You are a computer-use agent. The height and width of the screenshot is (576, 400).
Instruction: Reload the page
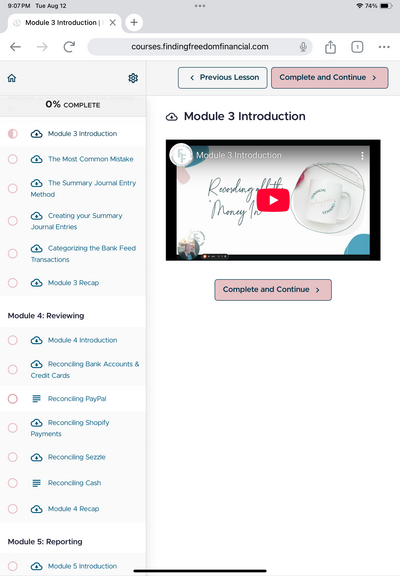(x=69, y=47)
